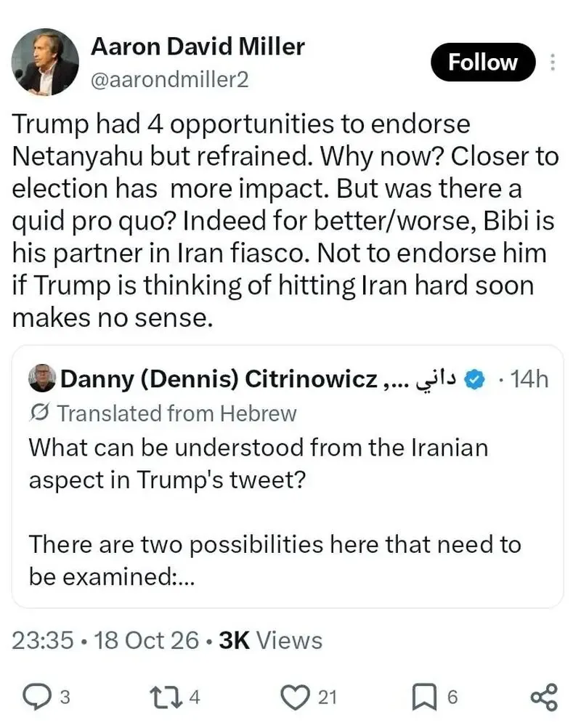Open the share icon

544,697
